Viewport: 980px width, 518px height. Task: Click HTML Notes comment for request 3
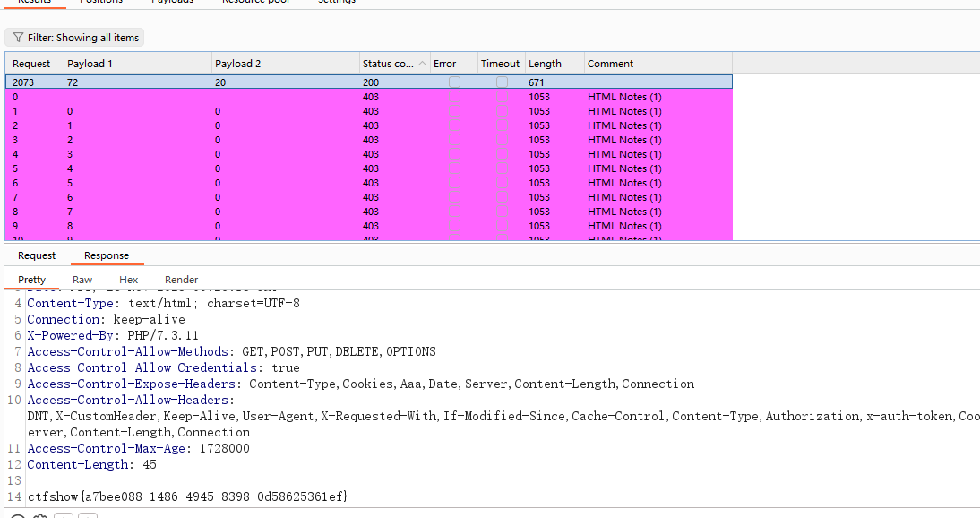click(x=624, y=140)
